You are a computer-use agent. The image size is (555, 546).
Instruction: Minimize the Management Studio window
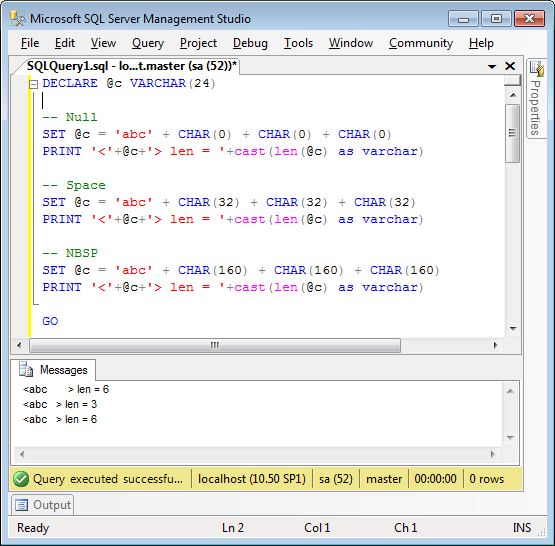[463, 18]
